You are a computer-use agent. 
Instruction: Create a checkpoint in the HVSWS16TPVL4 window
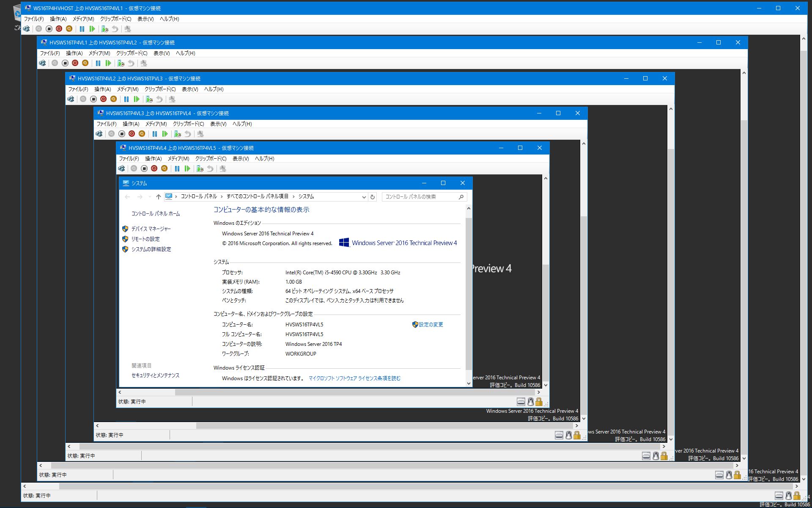click(x=178, y=134)
